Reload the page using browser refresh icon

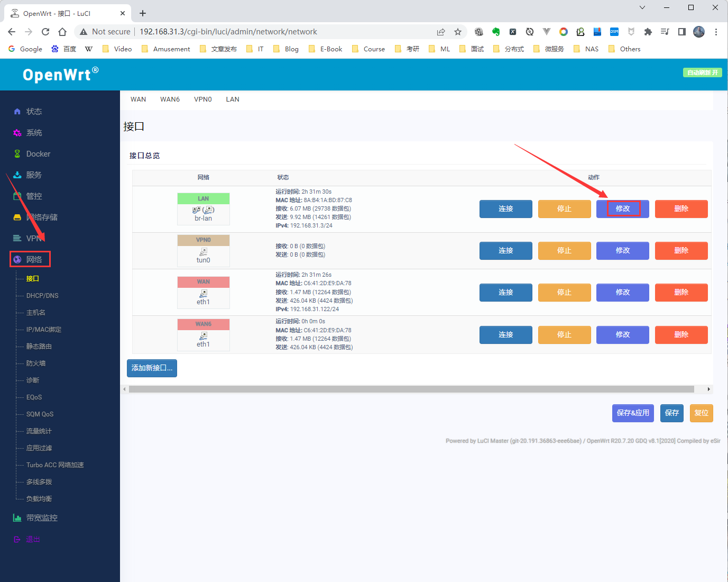(x=45, y=32)
